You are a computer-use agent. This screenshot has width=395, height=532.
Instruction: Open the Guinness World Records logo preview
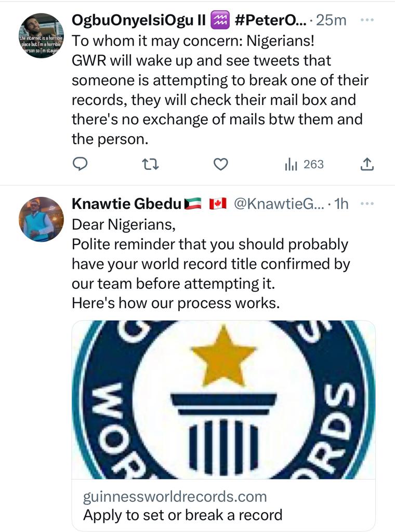223,400
